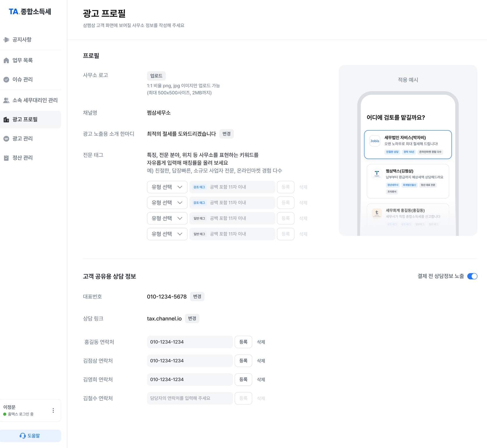The image size is (487, 448).
Task: Click 삭제 for 김점삼 연락처
Action: pos(261,361)
